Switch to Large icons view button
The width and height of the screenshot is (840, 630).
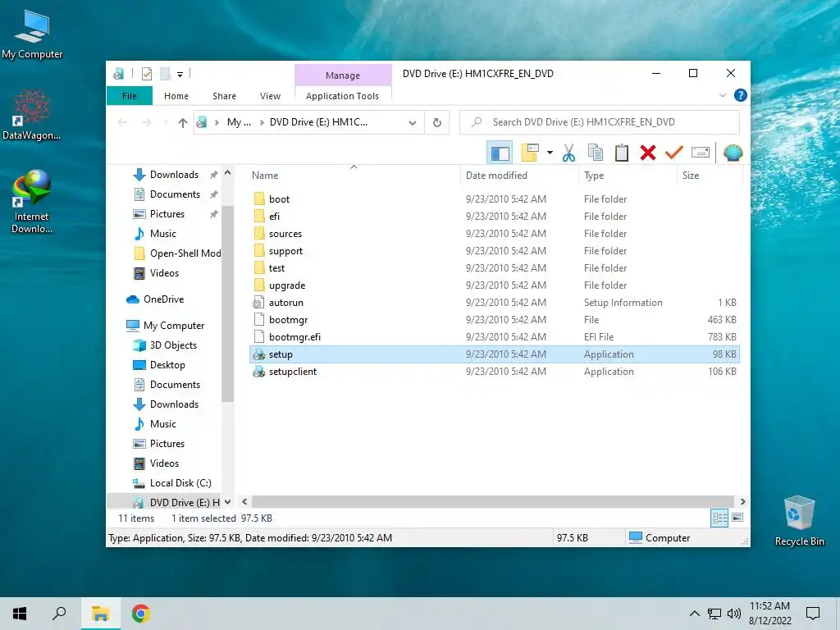coord(737,518)
